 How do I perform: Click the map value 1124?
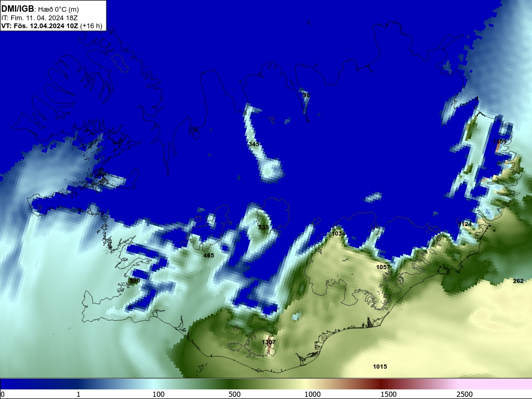(465, 224)
